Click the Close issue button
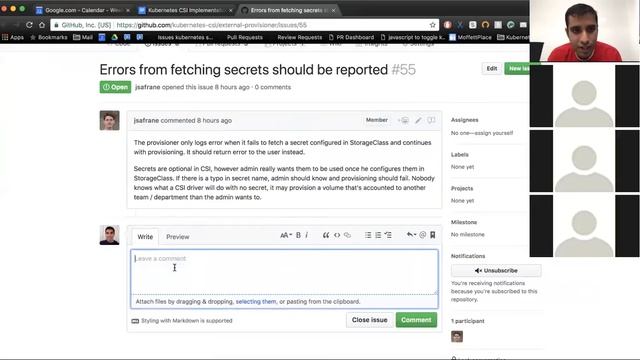The image size is (640, 360). [x=369, y=320]
